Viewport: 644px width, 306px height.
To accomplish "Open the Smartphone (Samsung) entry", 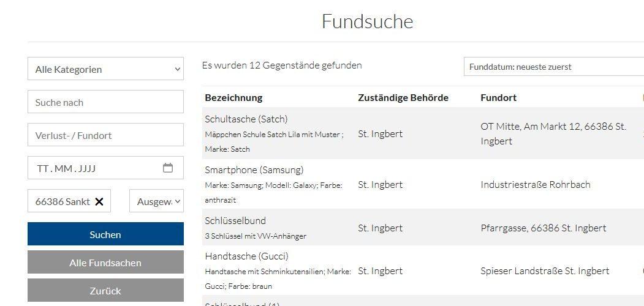I will (x=254, y=170).
